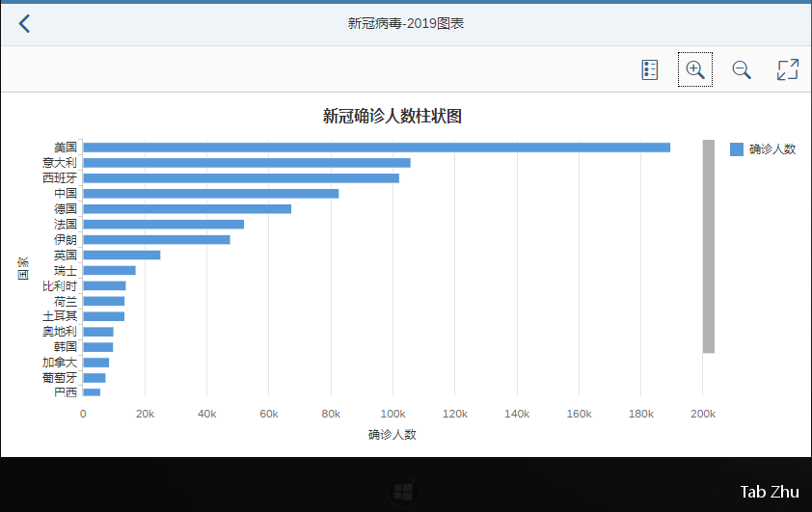This screenshot has width=812, height=512.
Task: Select the 瑞士 bar
Action: click(x=109, y=270)
